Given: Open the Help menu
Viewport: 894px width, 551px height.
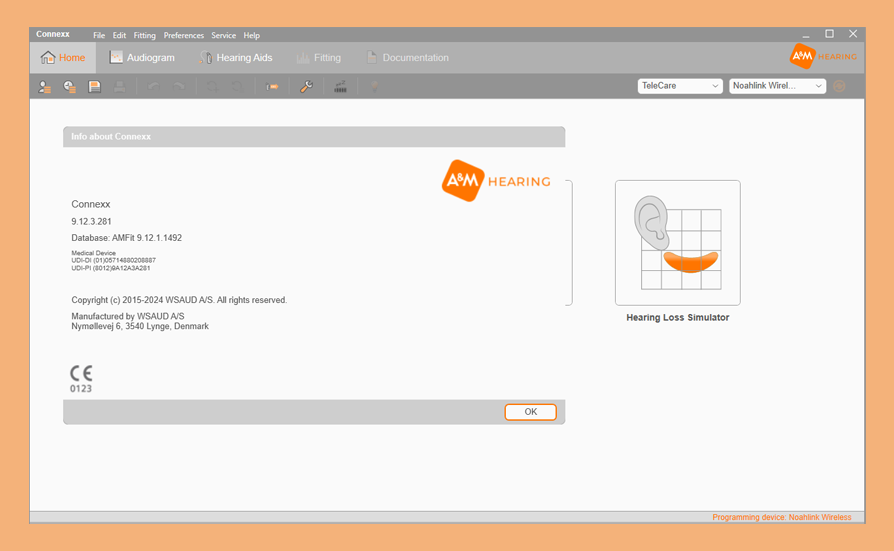Looking at the screenshot, I should click(x=251, y=35).
